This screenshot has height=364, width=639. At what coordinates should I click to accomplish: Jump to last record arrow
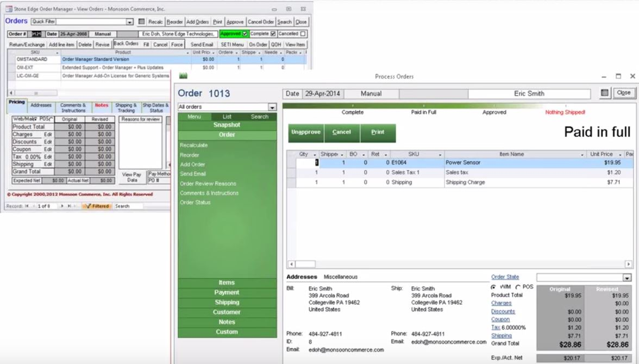(69, 206)
